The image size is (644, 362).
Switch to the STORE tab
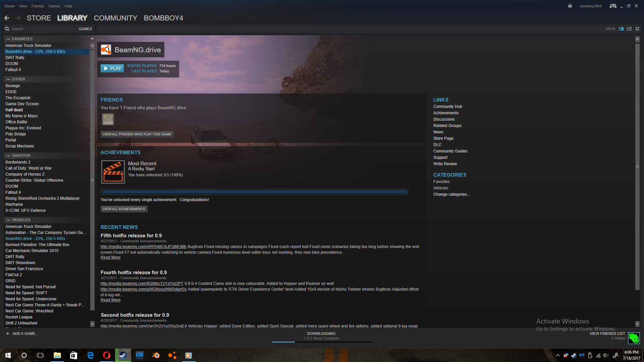tap(39, 18)
